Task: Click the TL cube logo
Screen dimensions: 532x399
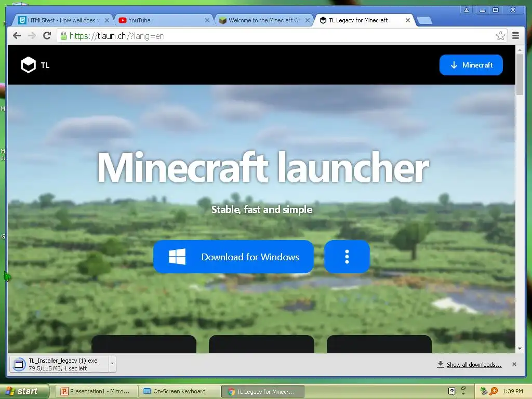Action: pos(28,65)
